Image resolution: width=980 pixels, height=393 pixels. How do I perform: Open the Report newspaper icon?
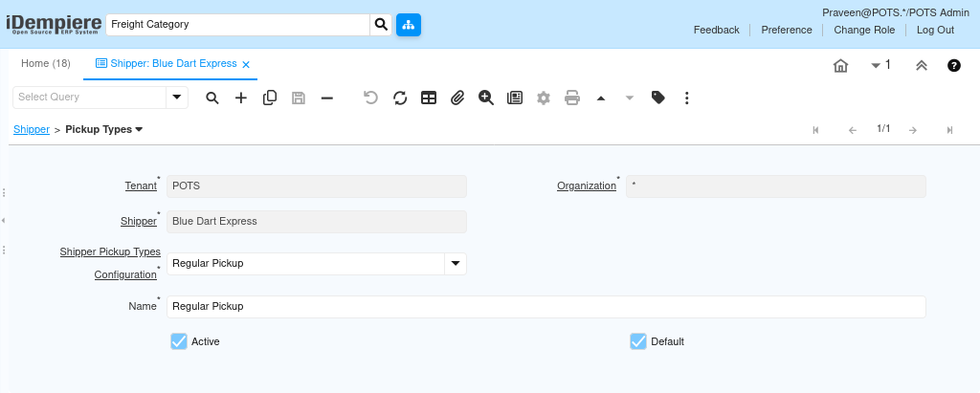pyautogui.click(x=515, y=98)
